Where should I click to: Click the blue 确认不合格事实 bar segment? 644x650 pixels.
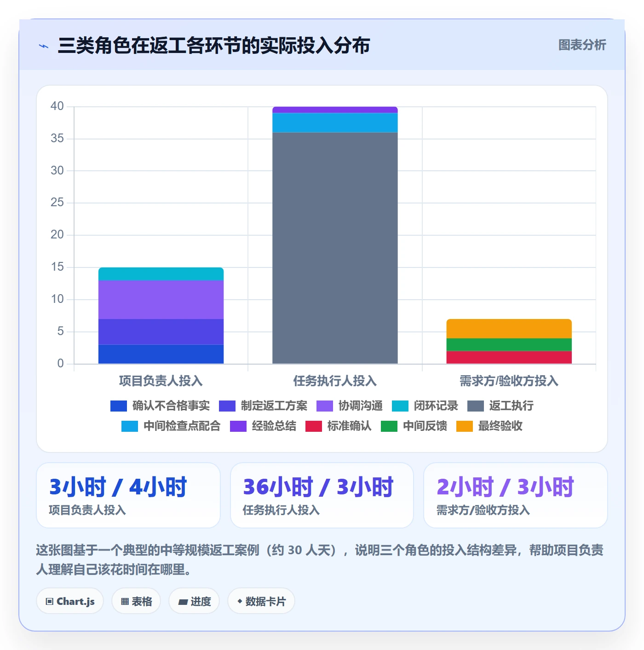coord(161,354)
